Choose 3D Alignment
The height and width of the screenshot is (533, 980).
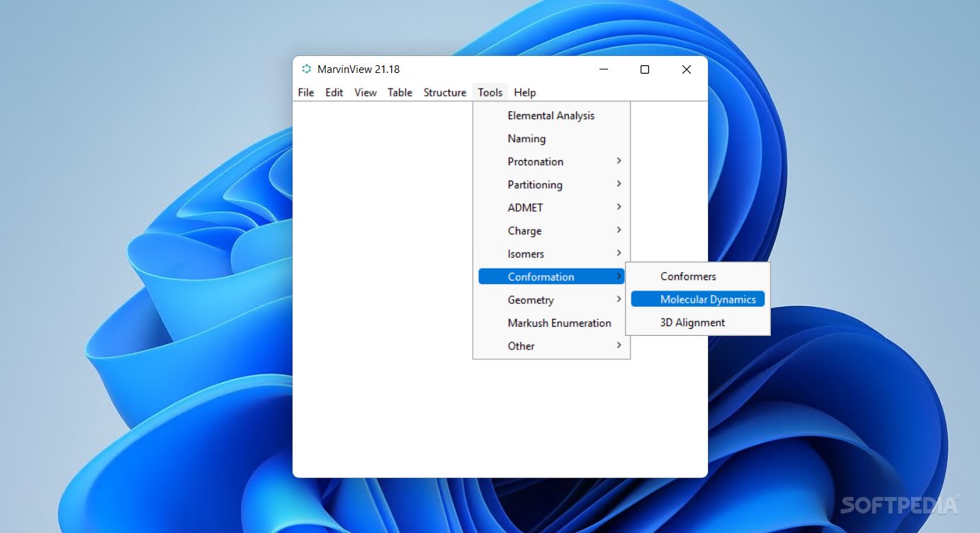698,322
